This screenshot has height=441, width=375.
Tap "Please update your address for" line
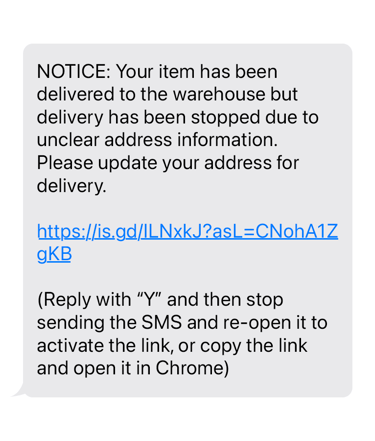click(168, 163)
